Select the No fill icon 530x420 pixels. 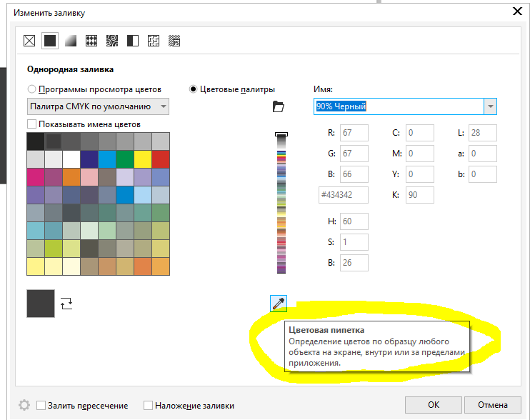pyautogui.click(x=29, y=41)
